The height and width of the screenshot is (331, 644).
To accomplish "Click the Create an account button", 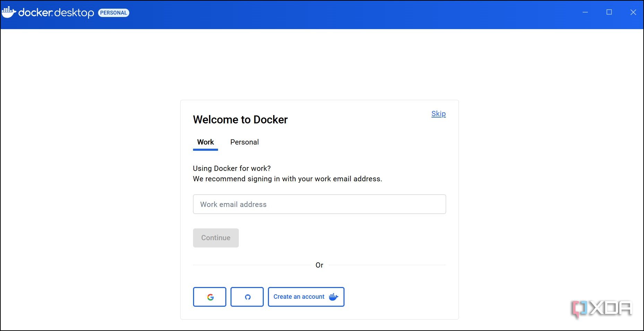I will [299, 297].
